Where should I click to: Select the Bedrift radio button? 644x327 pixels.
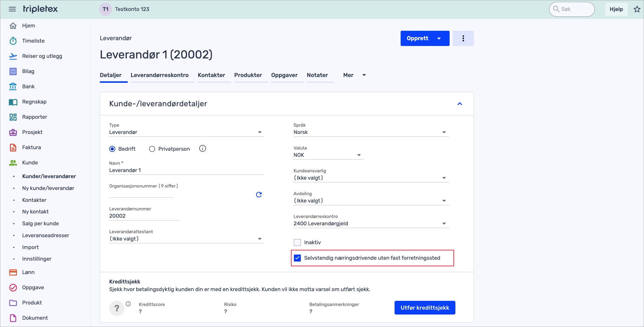point(112,149)
